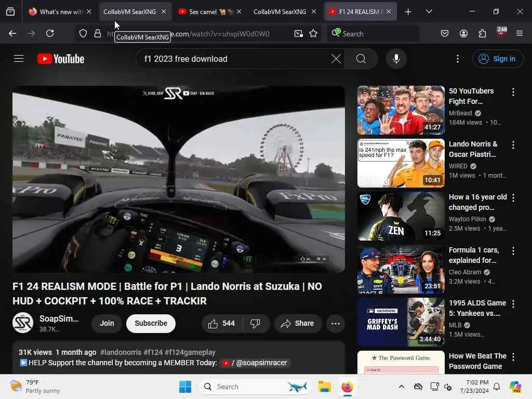The image size is (532, 399).
Task: Open a new browser tab
Action: coord(408,12)
